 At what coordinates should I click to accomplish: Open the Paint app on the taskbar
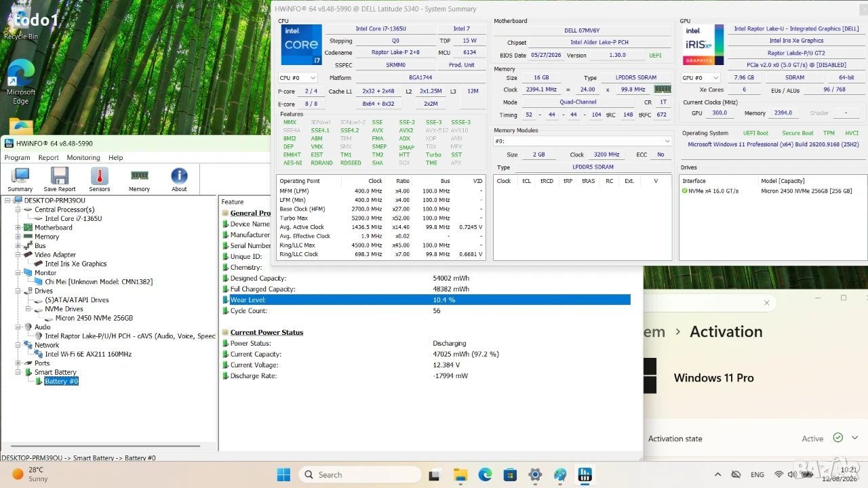[560, 474]
